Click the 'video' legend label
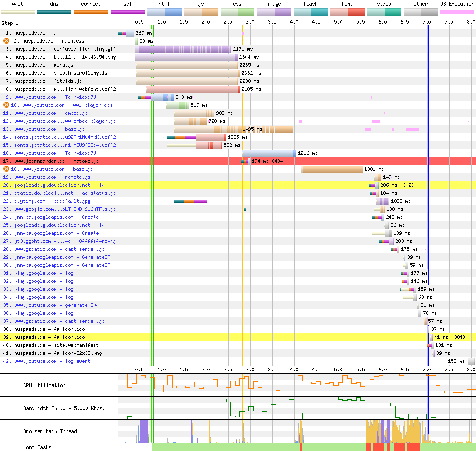 (x=384, y=4)
